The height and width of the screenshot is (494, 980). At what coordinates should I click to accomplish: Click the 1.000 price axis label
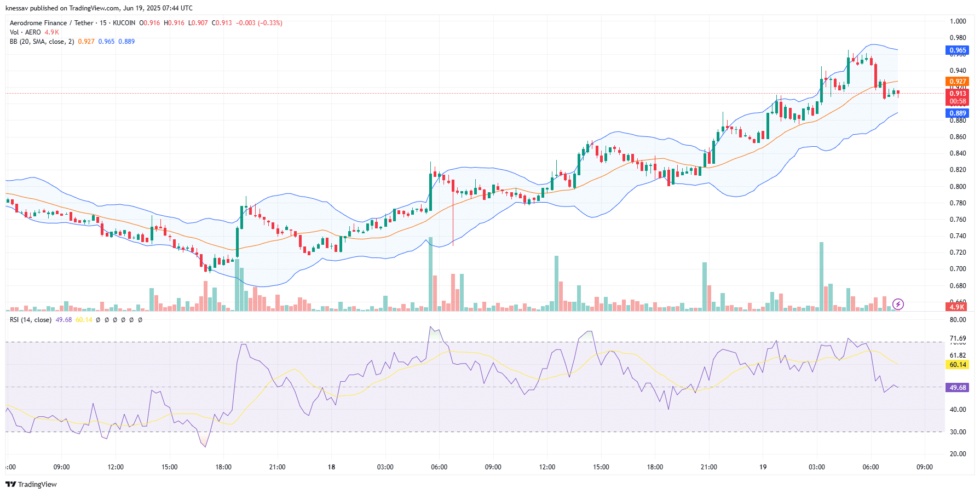click(x=958, y=21)
